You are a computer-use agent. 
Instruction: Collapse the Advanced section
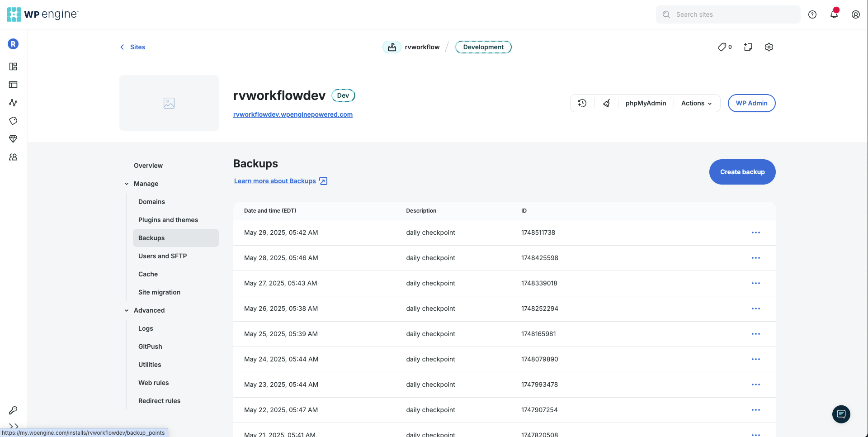click(x=127, y=310)
